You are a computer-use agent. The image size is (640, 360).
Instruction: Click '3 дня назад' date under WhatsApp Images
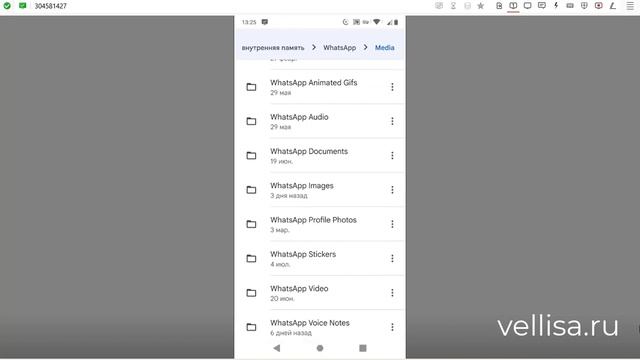pyautogui.click(x=289, y=196)
